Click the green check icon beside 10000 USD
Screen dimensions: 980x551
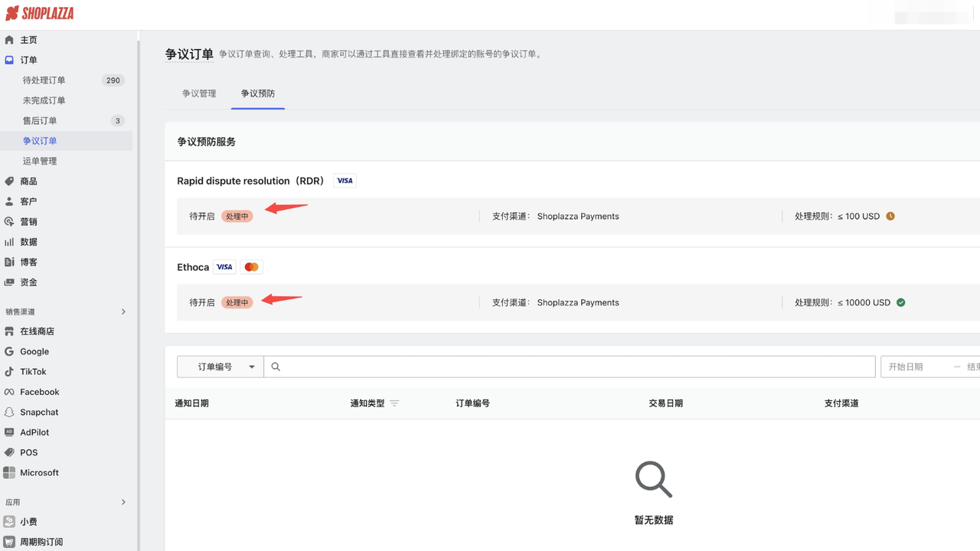pyautogui.click(x=900, y=302)
